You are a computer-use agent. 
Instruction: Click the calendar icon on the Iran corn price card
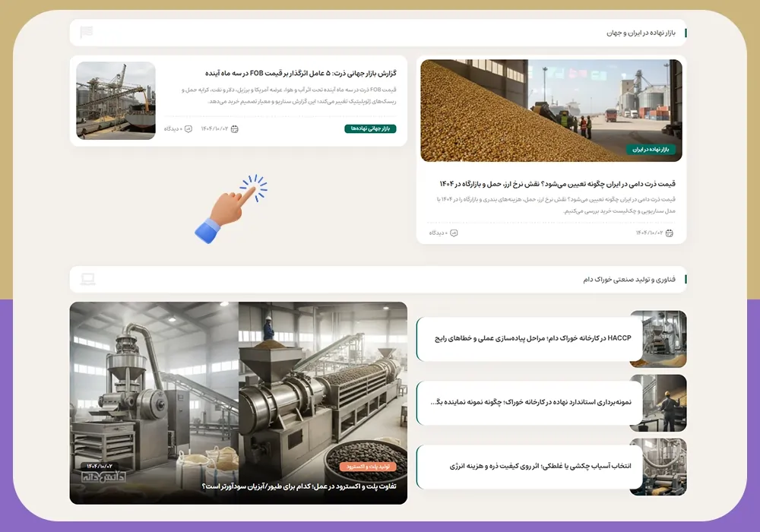point(670,233)
